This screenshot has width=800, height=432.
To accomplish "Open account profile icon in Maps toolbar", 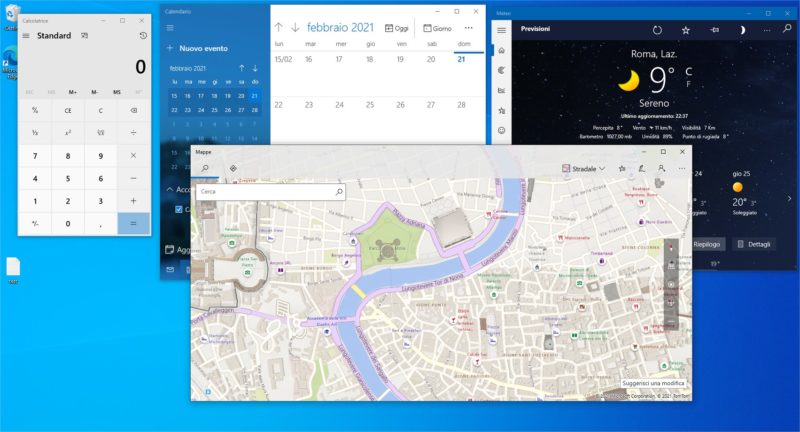I will click(662, 168).
